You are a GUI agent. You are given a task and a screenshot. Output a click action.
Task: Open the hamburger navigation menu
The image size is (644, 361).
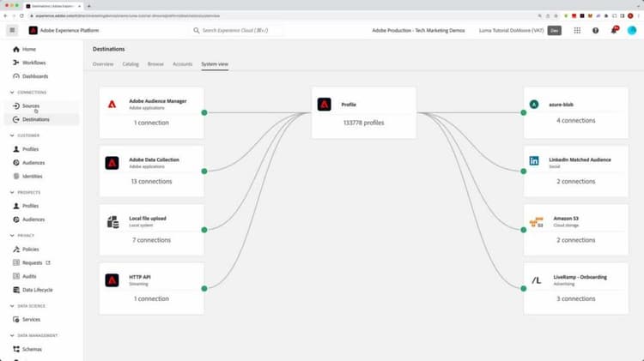[12, 30]
